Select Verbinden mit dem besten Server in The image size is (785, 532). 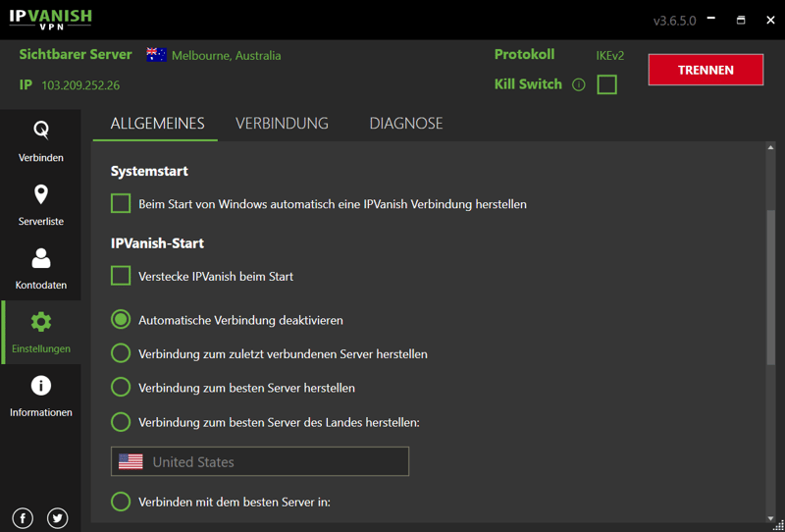121,502
